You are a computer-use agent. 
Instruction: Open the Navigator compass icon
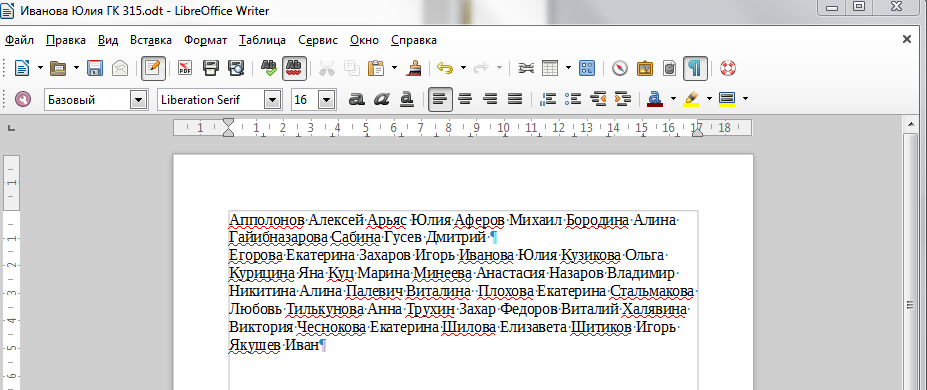(619, 69)
